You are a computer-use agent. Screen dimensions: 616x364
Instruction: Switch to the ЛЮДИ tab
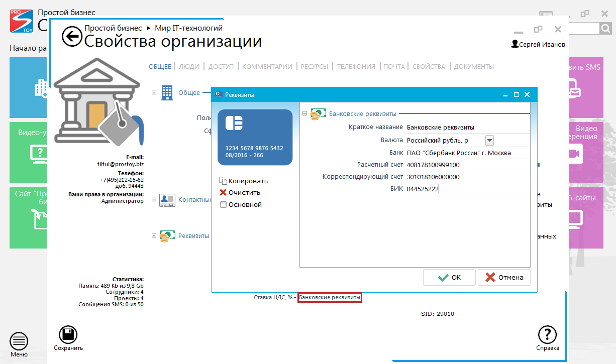point(189,66)
